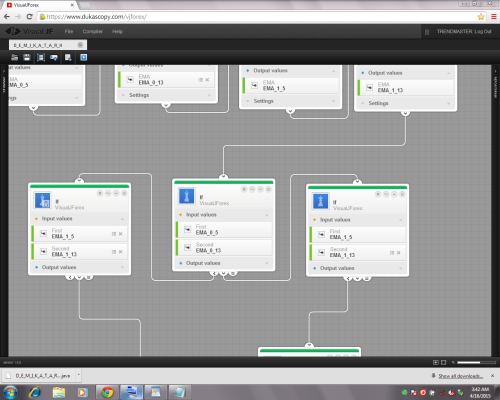
Task: Click the arrow icon beside EMA_1_5 output
Action: coord(254,85)
